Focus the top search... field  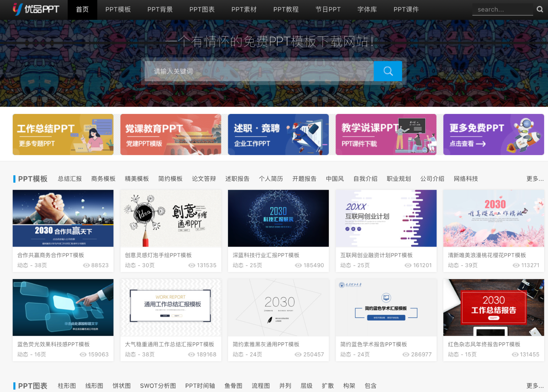tap(503, 10)
